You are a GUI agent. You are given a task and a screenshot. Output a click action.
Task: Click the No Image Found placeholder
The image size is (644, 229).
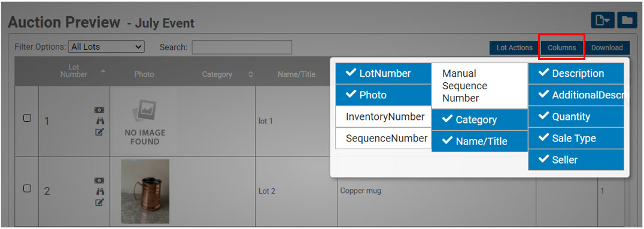tap(145, 121)
